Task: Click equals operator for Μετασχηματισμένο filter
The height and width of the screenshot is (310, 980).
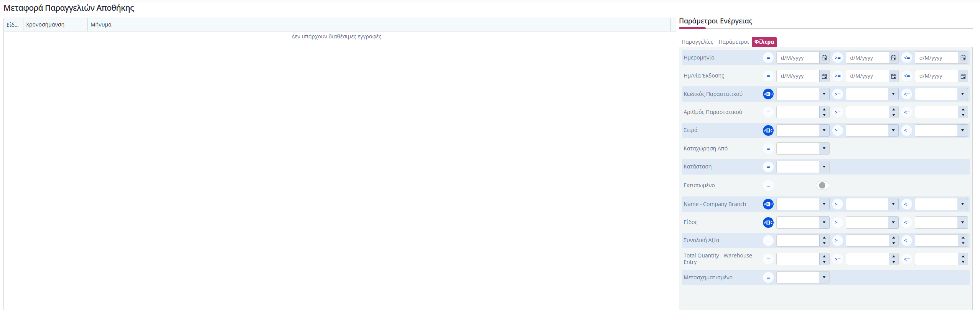Action: coord(768,277)
